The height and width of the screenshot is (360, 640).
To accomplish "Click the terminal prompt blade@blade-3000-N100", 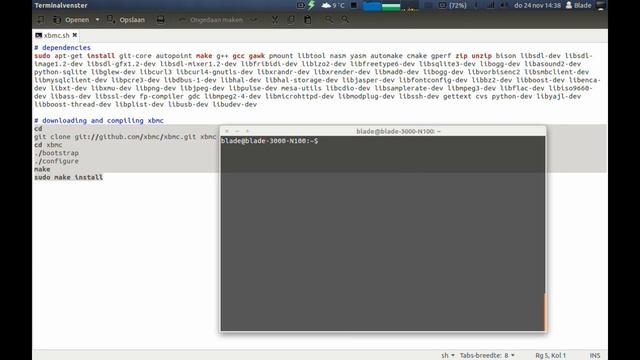I will coord(269,141).
